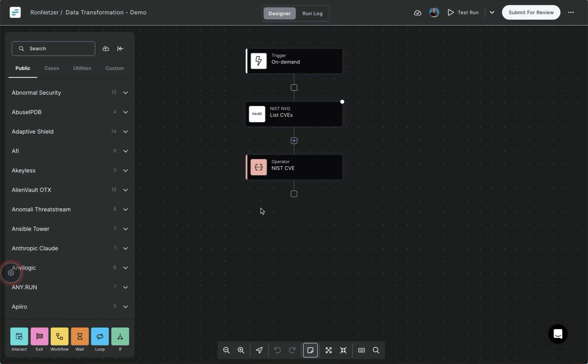This screenshot has height=364, width=588.
Task: Switch to Run Log view
Action: tap(312, 13)
